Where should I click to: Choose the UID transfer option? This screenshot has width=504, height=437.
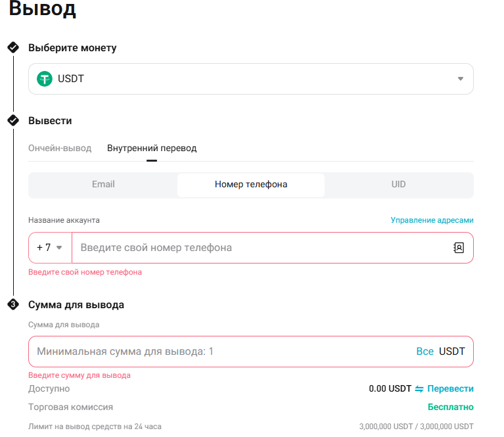pyautogui.click(x=399, y=184)
